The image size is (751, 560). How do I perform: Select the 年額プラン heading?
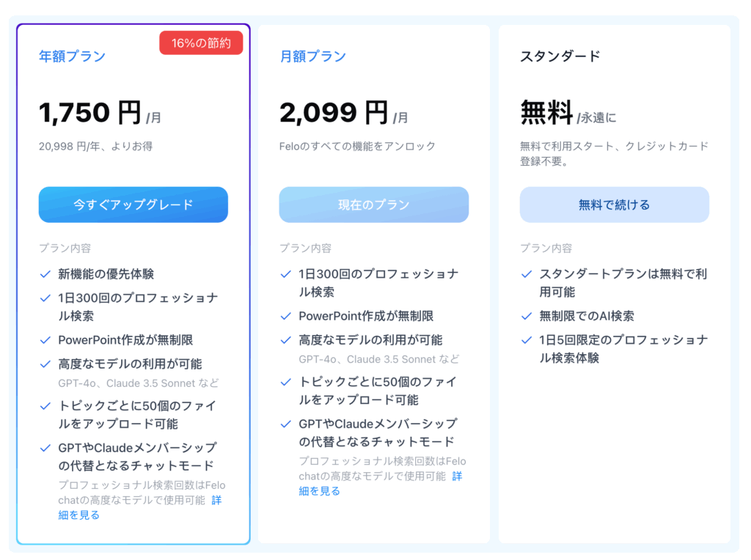(72, 56)
